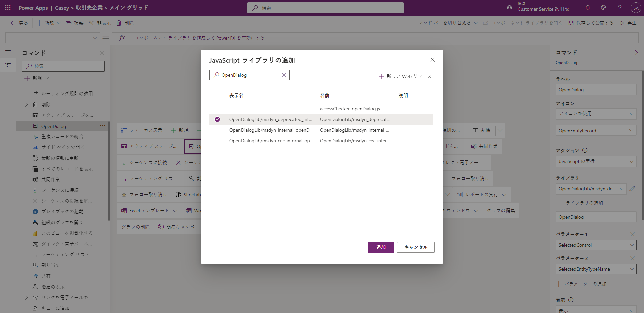The image size is (644, 313).
Task: Open コマンド バーを切り替える dropdown
Action: click(x=445, y=23)
